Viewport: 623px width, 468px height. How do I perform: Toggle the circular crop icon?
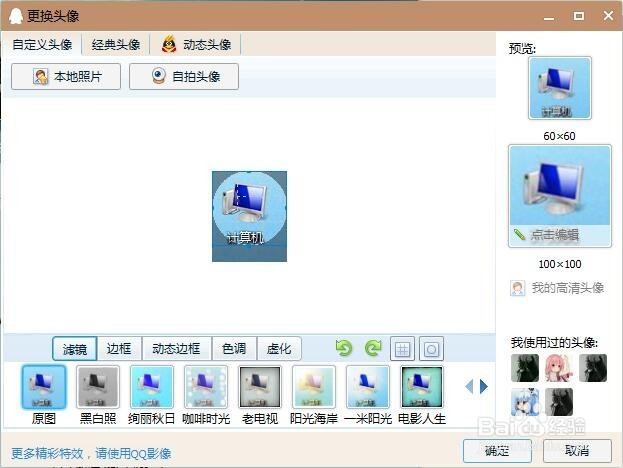tap(431, 349)
